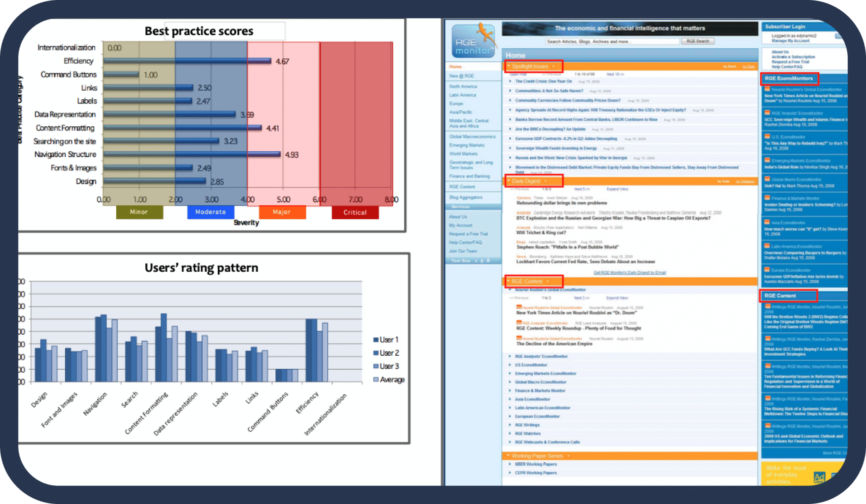Click Navigation Structure bar valued 4.93
866x504 pixels.
[x=192, y=154]
